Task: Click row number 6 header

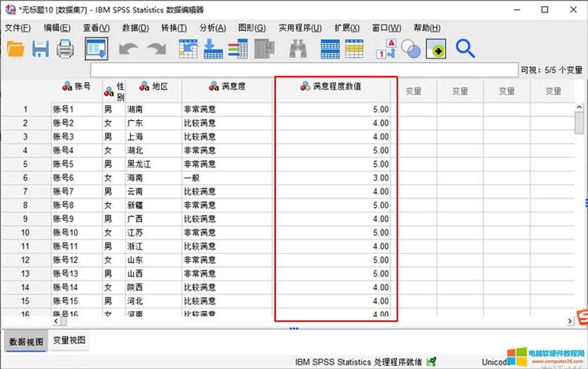Action: pyautogui.click(x=25, y=178)
